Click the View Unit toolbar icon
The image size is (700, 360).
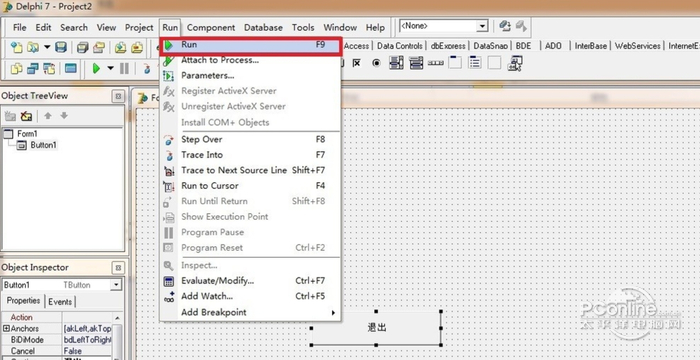17,68
